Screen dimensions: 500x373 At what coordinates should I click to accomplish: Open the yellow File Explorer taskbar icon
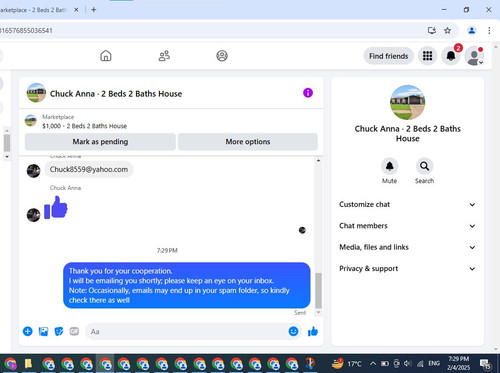(28, 363)
